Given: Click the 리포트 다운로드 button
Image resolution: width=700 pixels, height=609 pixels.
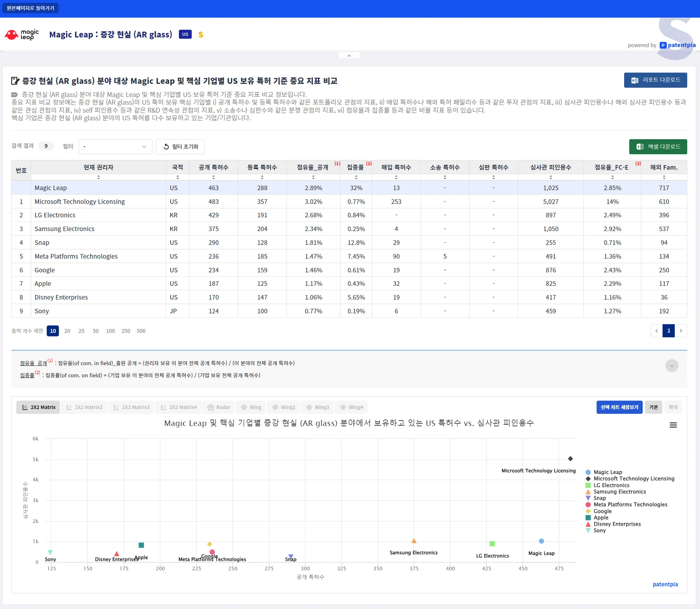Looking at the screenshot, I should (655, 80).
